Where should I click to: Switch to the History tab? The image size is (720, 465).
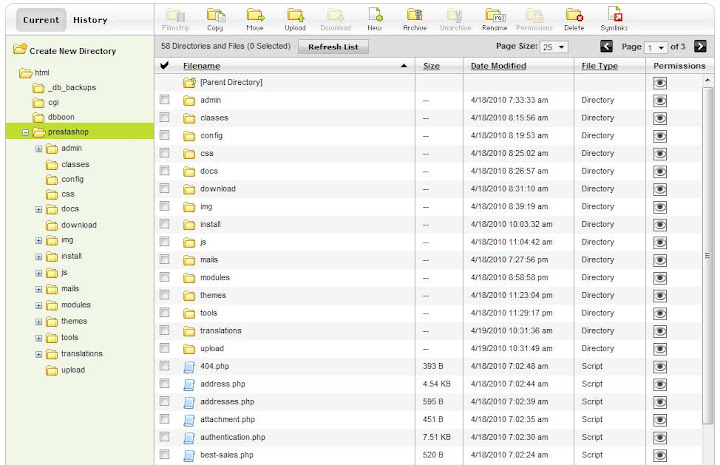[x=90, y=20]
